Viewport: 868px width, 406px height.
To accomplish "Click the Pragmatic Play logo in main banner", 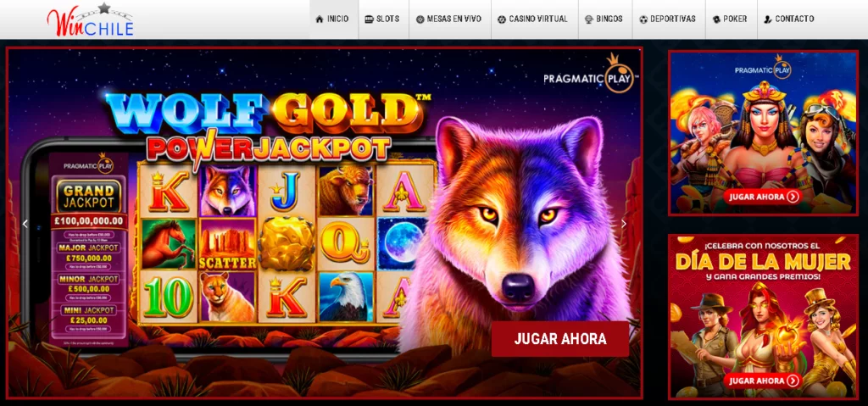I will (590, 74).
